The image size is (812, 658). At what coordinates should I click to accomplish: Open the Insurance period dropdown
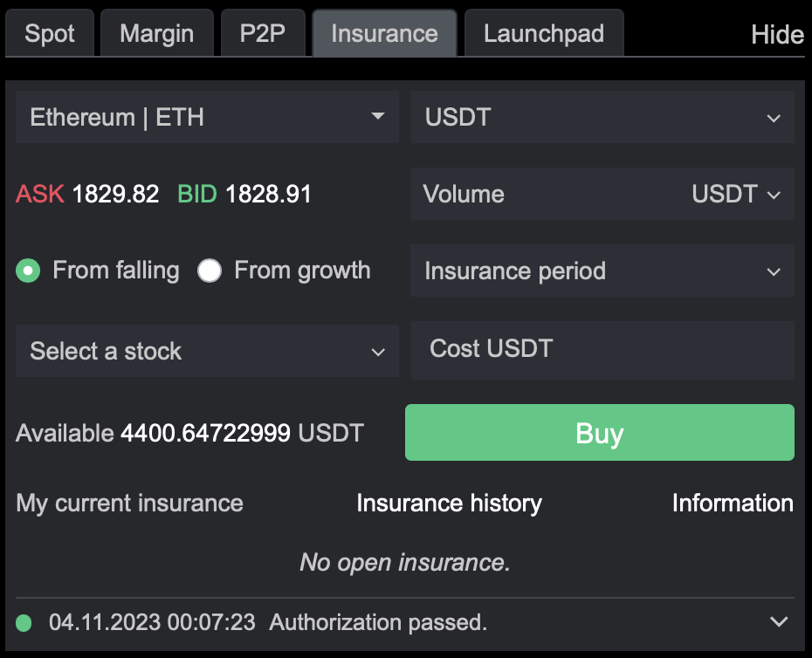tap(602, 271)
